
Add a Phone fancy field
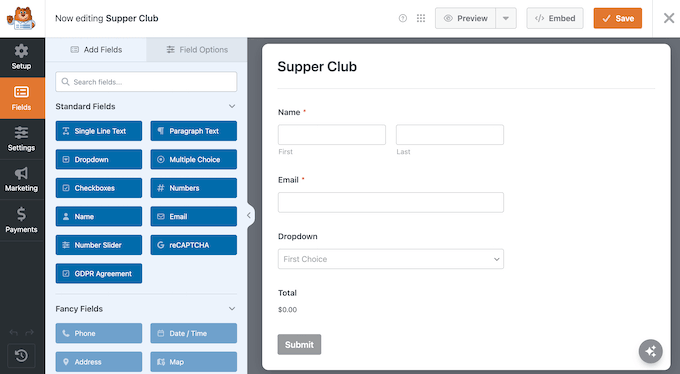click(99, 333)
